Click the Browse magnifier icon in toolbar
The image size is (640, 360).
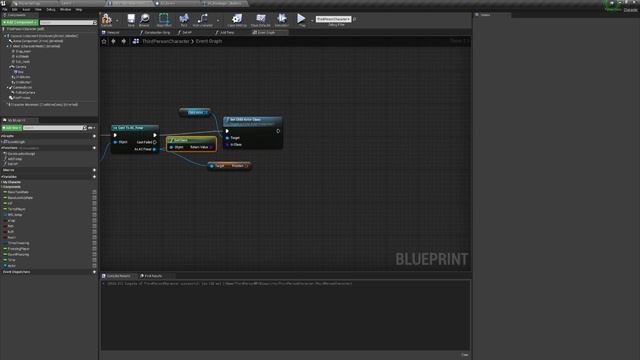tap(144, 19)
